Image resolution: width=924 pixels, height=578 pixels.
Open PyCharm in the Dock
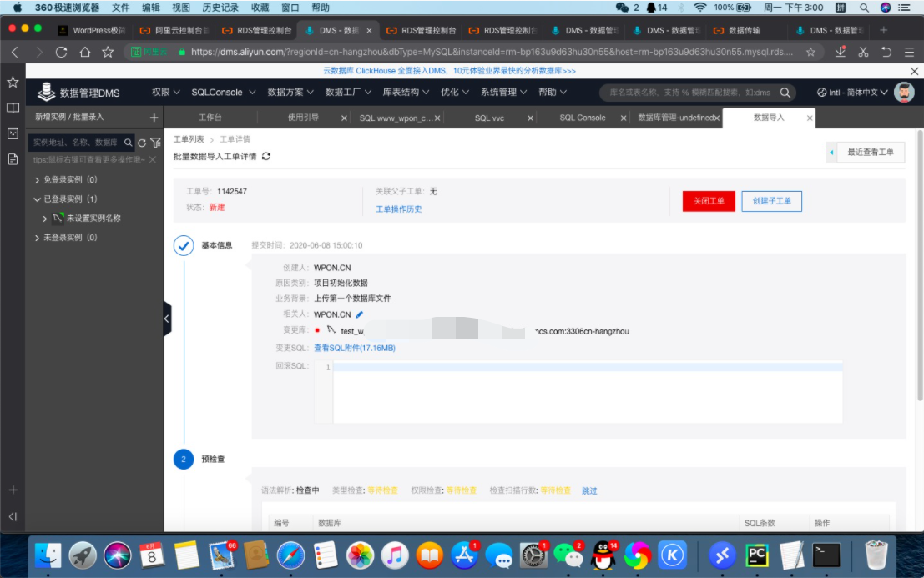click(x=756, y=555)
